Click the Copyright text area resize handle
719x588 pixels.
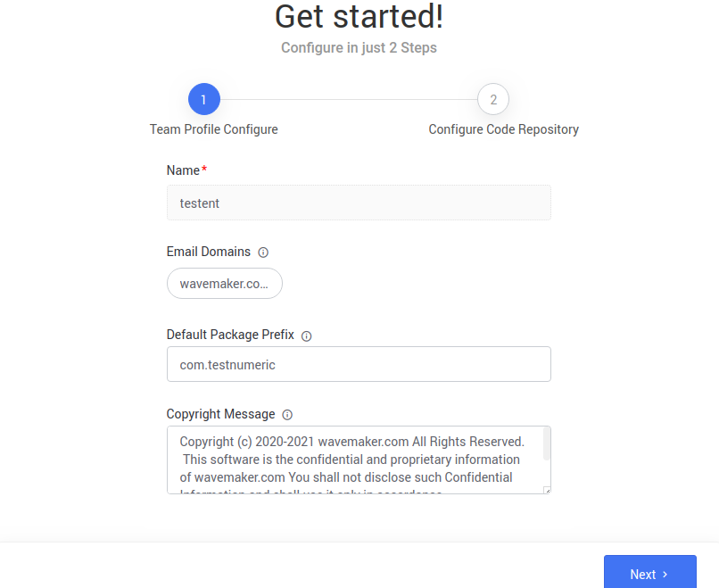coord(547,489)
